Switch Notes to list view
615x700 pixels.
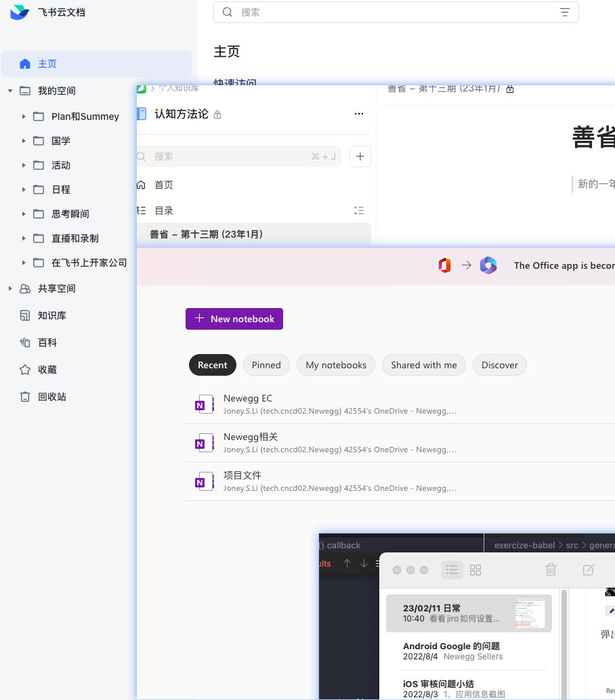[x=452, y=570]
